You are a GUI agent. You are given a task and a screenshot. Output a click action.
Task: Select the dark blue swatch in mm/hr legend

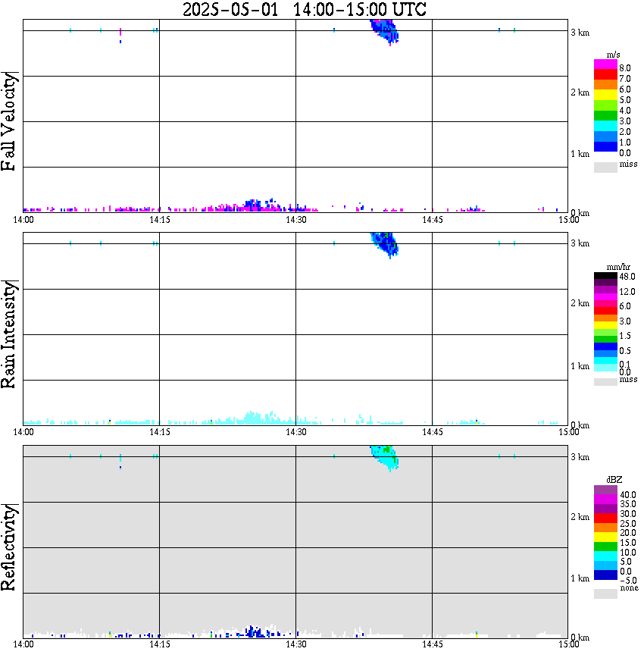pos(605,346)
